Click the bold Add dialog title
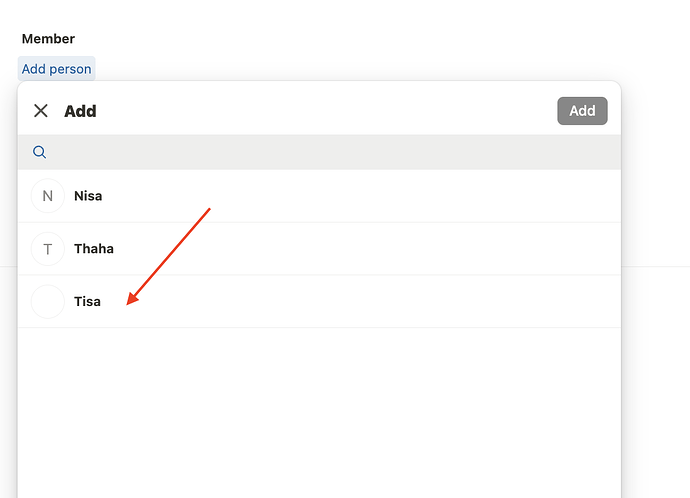This screenshot has width=690, height=498. (80, 111)
